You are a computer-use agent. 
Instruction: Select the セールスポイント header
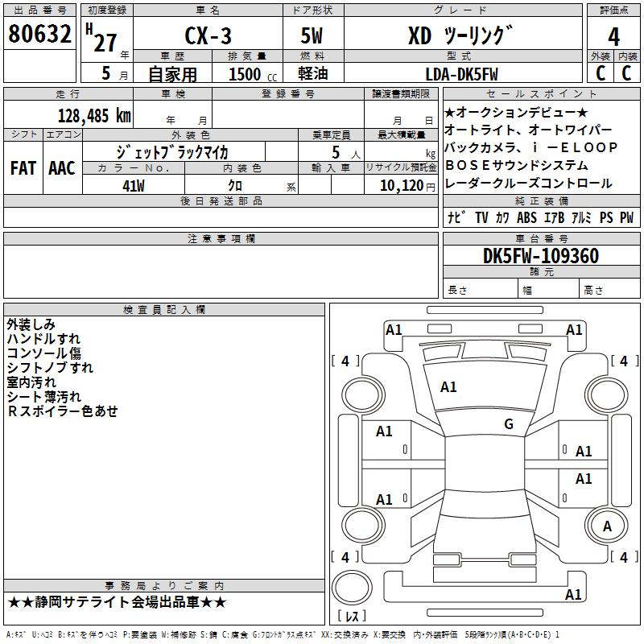point(541,93)
